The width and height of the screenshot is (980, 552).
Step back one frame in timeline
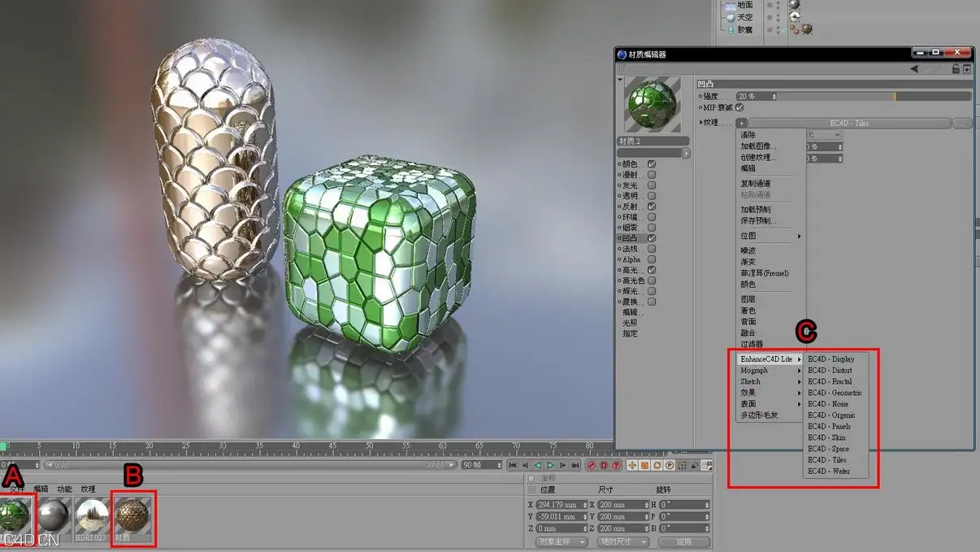(x=525, y=465)
